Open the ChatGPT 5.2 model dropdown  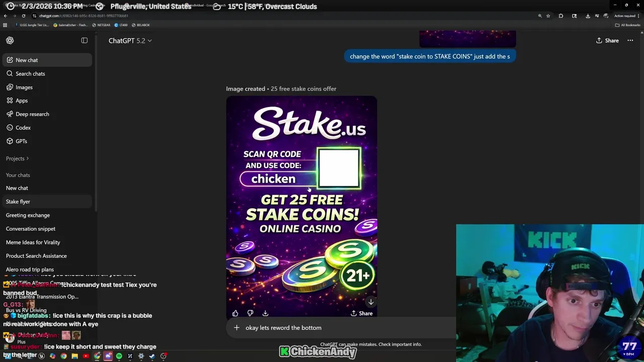tap(130, 41)
